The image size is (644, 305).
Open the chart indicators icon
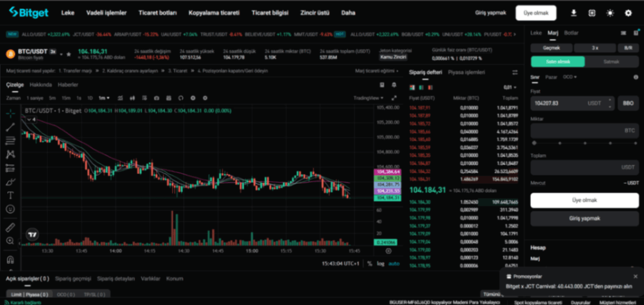pyautogui.click(x=120, y=98)
